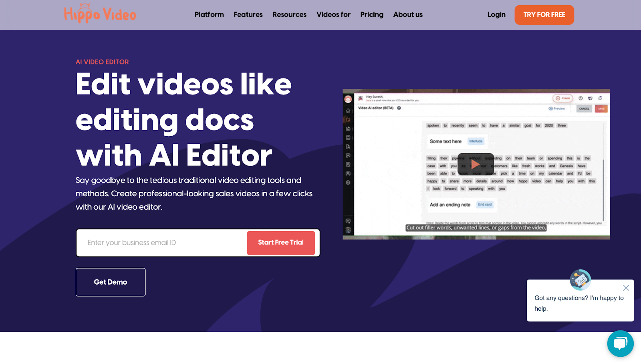Click the "Some text here" interlude text
641x364 pixels.
click(x=445, y=141)
